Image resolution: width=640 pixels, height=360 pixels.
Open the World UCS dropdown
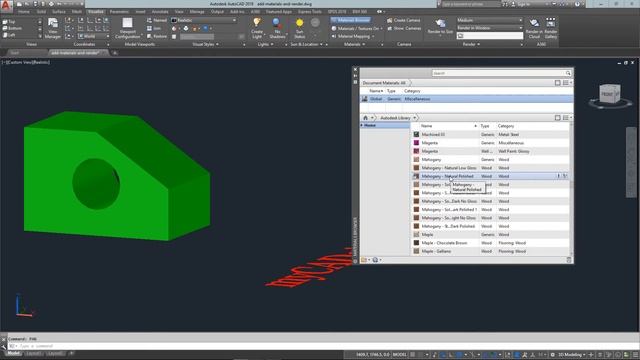point(93,36)
